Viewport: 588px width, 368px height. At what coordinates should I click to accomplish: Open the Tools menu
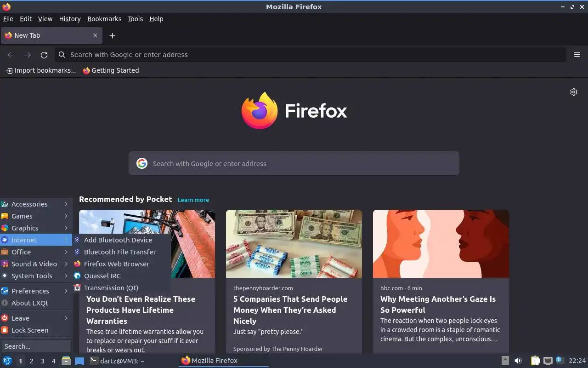tap(136, 19)
